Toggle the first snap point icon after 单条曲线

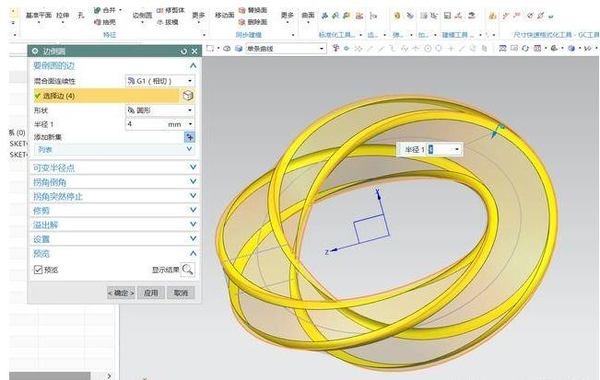[x=336, y=48]
